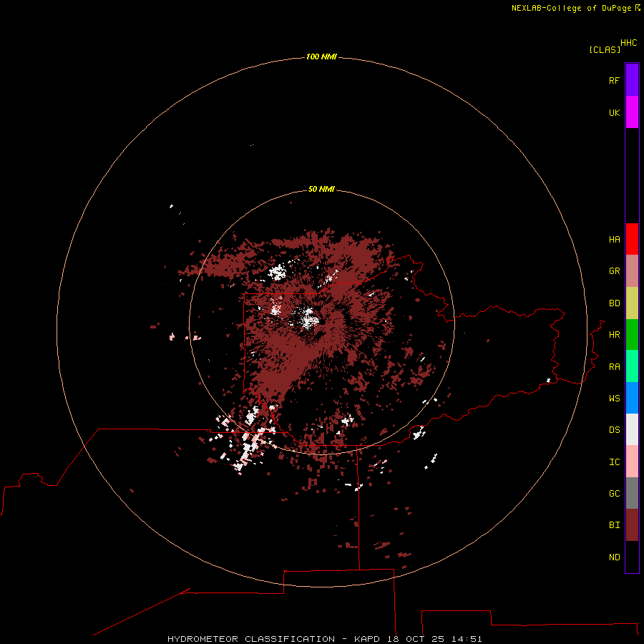Click the UK legend label
This screenshot has height=644, width=644.
pyautogui.click(x=614, y=112)
